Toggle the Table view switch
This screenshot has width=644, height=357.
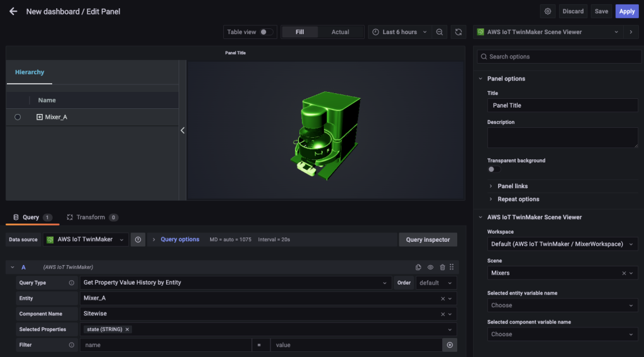pyautogui.click(x=266, y=32)
